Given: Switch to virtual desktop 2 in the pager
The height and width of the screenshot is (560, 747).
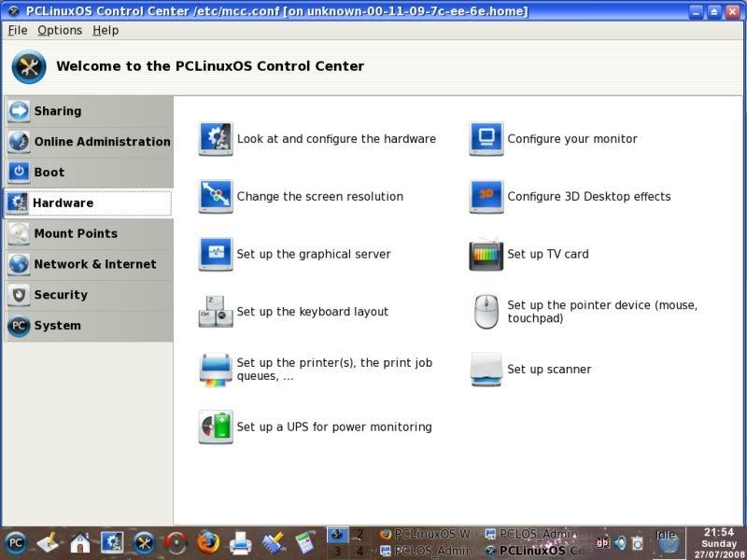Looking at the screenshot, I should [360, 534].
